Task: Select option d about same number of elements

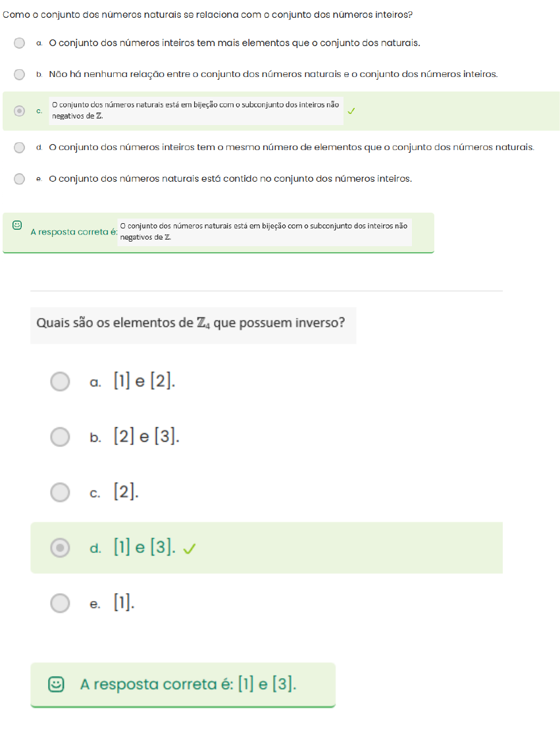Action: tap(20, 147)
